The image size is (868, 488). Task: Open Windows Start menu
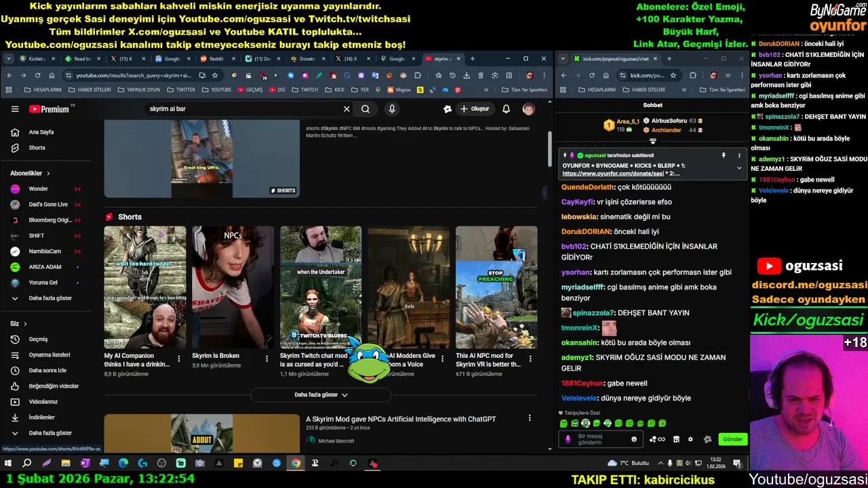tap(8, 464)
